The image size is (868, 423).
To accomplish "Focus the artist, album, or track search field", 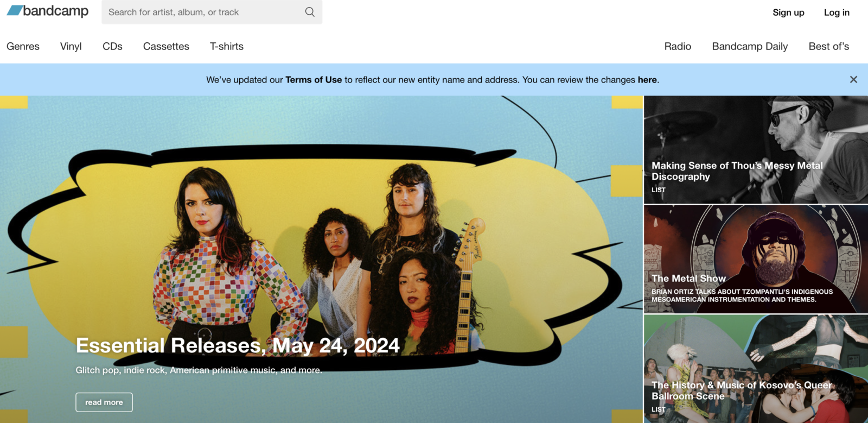I will [x=212, y=12].
